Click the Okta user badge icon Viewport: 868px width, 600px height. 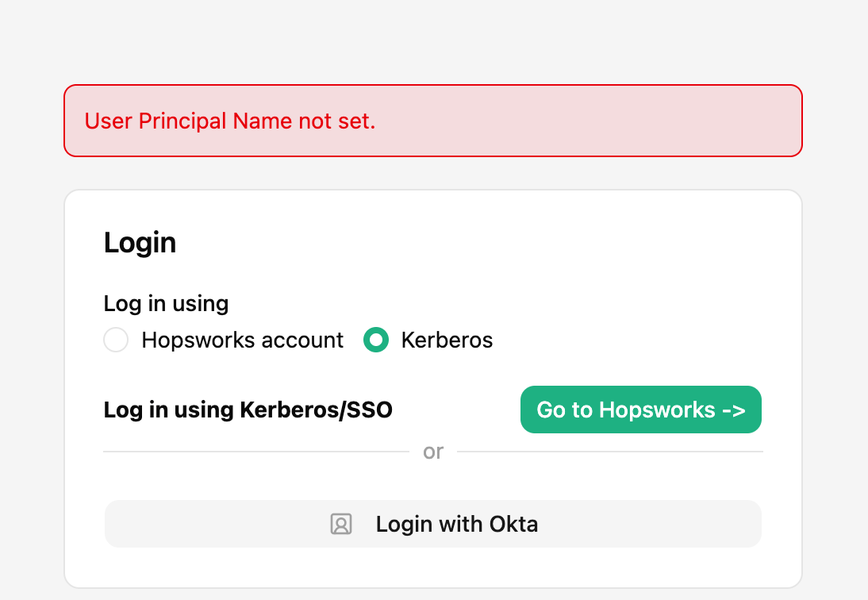(x=341, y=524)
